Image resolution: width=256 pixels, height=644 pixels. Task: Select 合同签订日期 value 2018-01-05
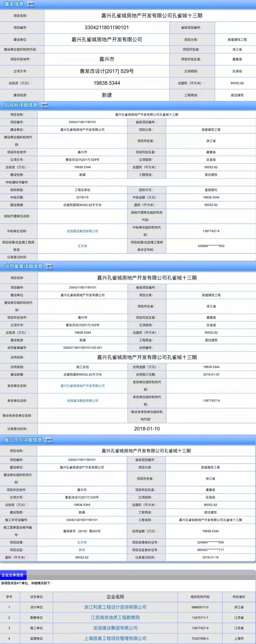click(211, 375)
